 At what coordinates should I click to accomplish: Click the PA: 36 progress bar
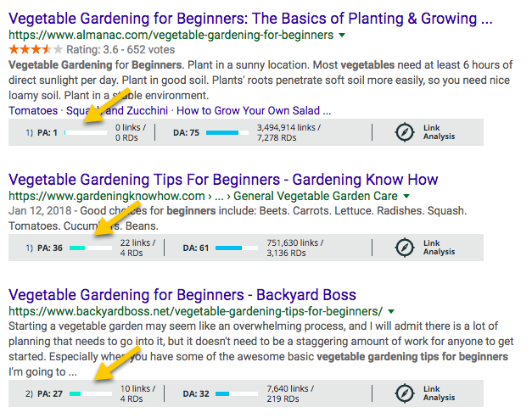(90, 248)
